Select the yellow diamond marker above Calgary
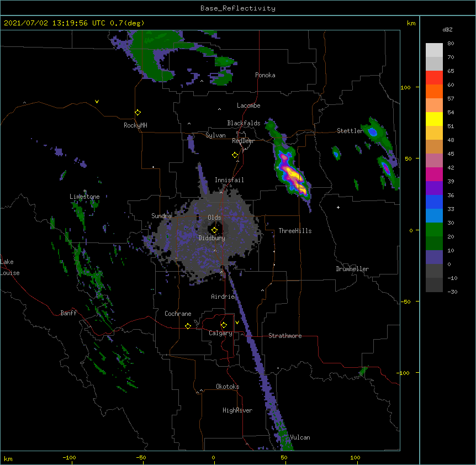The height and width of the screenshot is (465, 476). tap(224, 325)
